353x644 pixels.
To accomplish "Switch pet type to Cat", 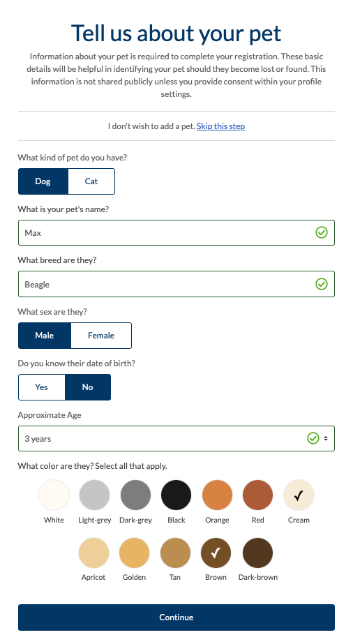I will tap(91, 181).
